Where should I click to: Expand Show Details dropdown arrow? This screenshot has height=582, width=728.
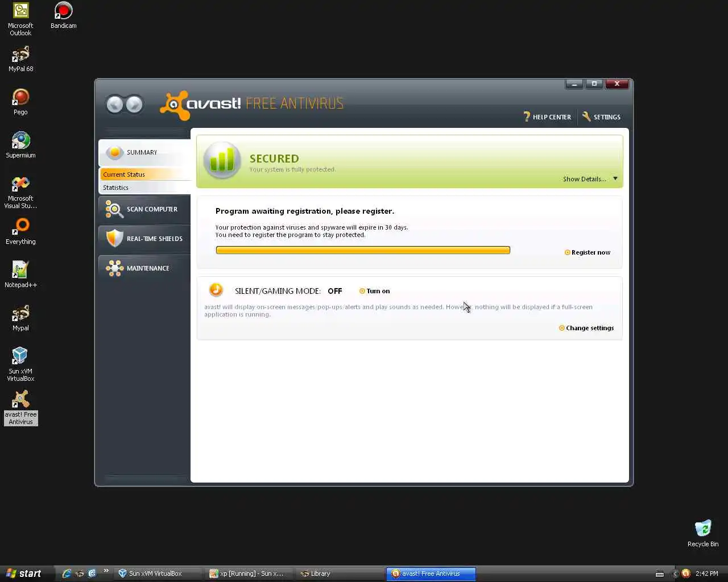click(x=615, y=178)
